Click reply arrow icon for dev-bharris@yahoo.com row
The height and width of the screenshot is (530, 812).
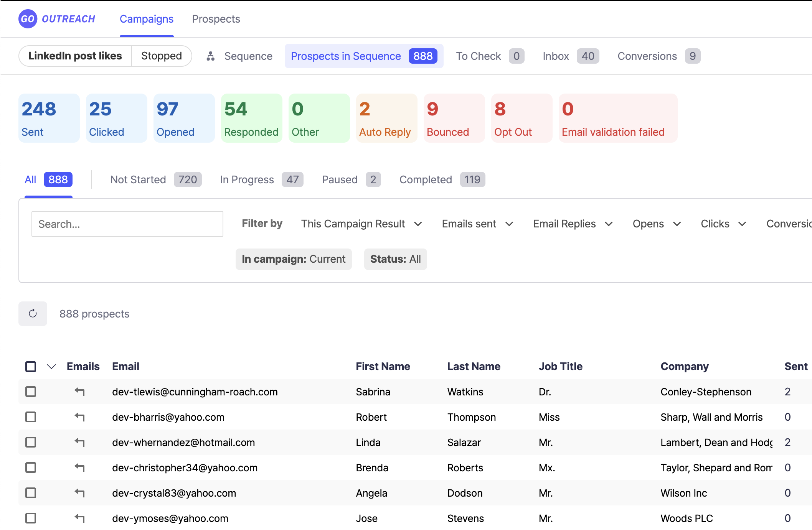(79, 417)
